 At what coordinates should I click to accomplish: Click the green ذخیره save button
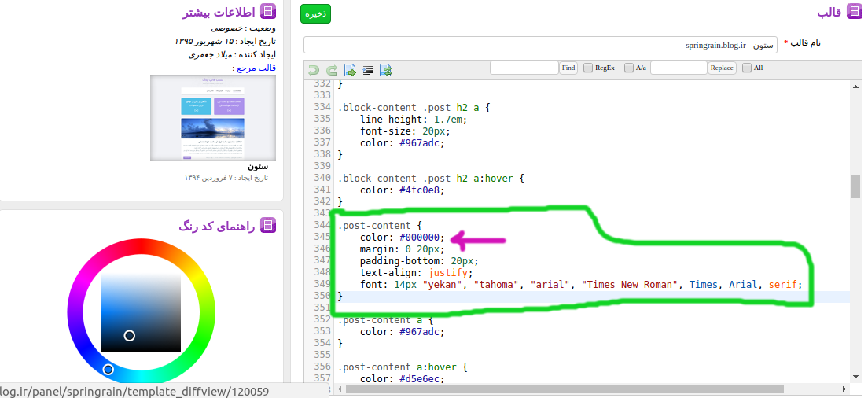(315, 14)
